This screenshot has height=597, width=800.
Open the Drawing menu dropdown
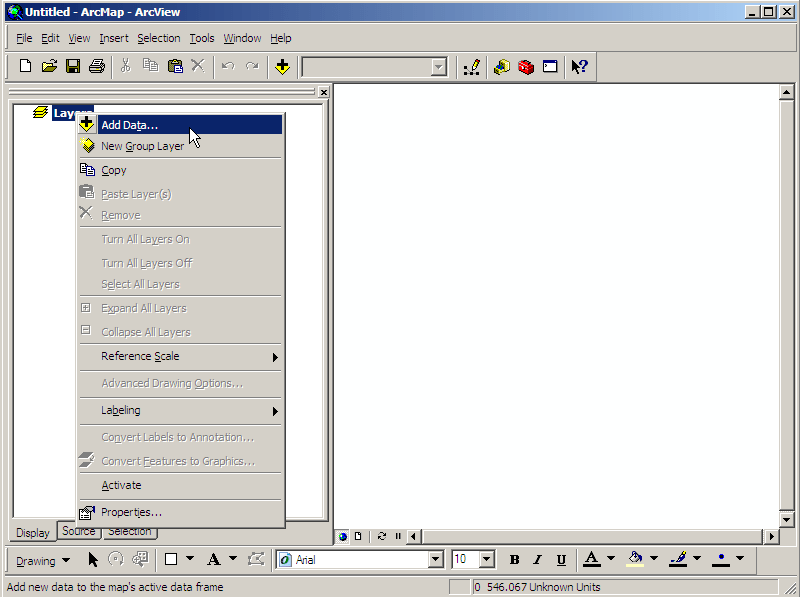point(43,561)
